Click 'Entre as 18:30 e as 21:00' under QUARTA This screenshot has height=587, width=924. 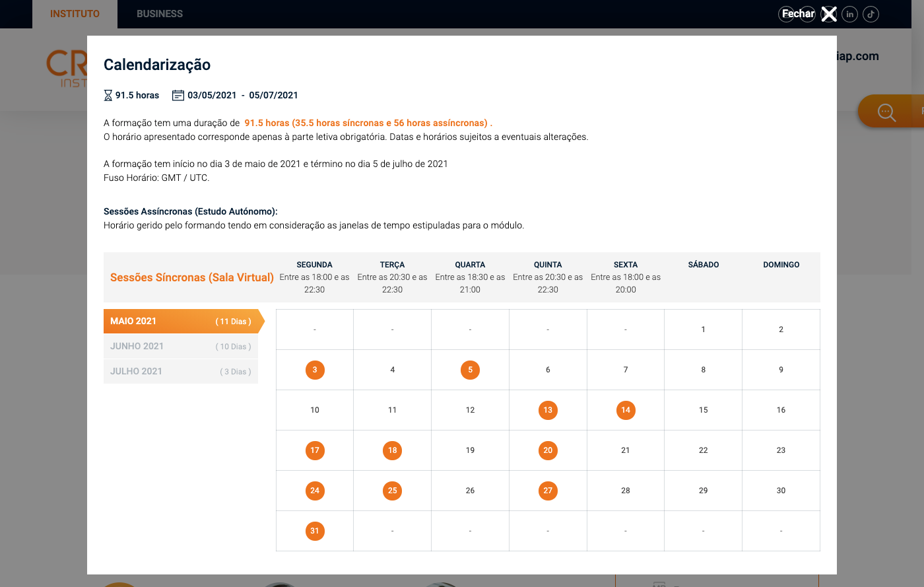pos(470,283)
